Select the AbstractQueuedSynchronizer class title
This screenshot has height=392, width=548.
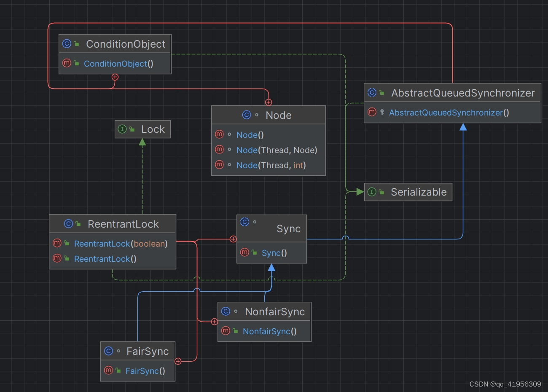(x=463, y=93)
